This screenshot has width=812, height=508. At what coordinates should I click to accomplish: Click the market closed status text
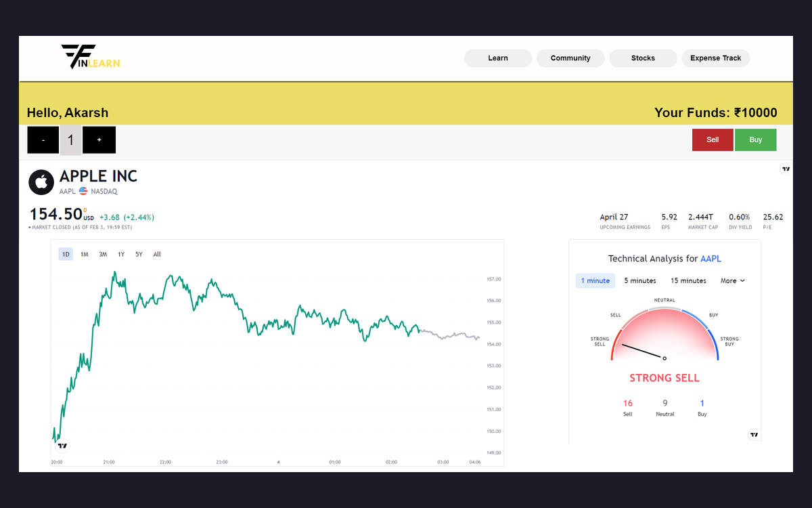pyautogui.click(x=81, y=228)
